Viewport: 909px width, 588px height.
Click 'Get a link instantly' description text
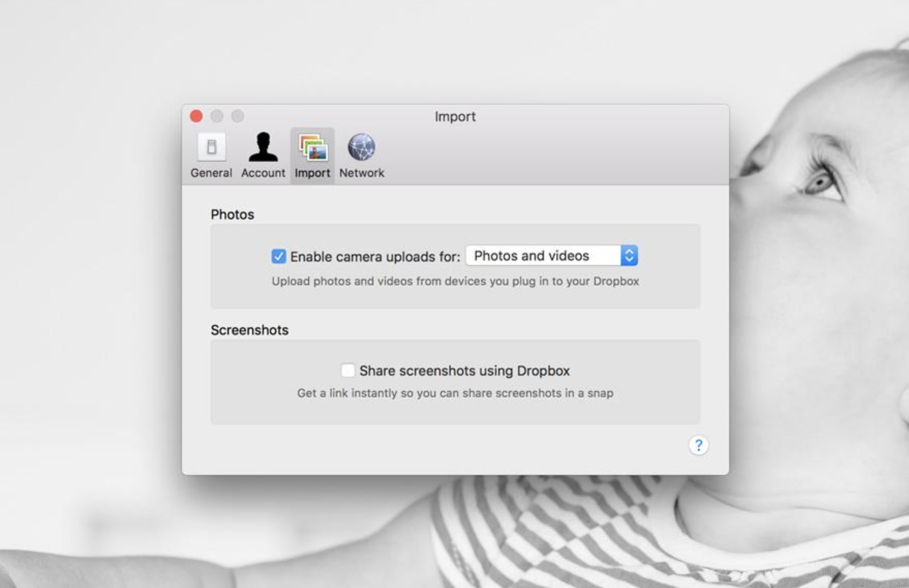[455, 393]
